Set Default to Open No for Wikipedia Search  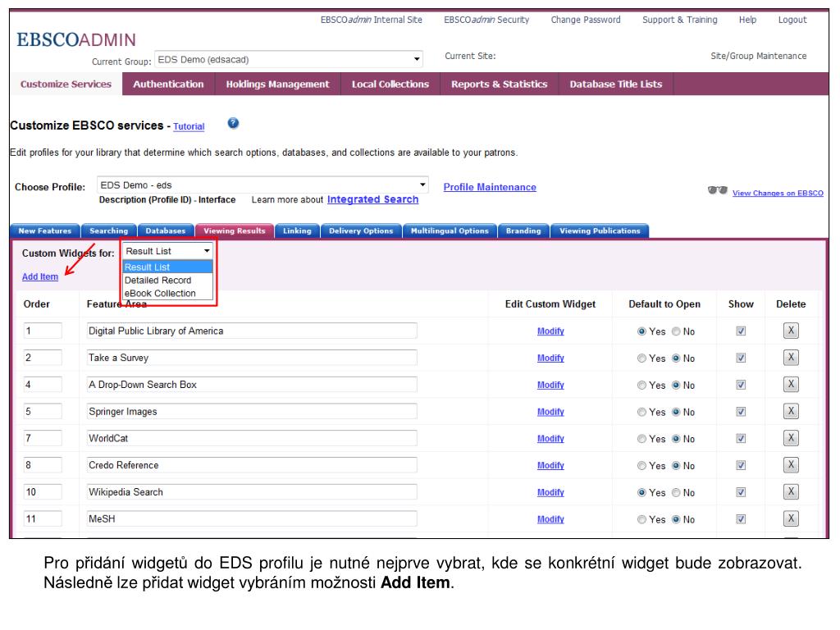[676, 492]
